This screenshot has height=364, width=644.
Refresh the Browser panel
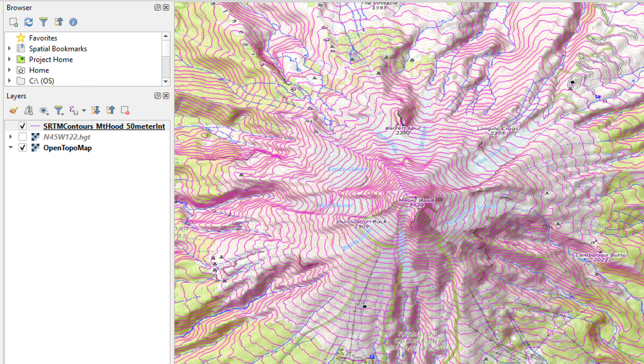(x=28, y=22)
